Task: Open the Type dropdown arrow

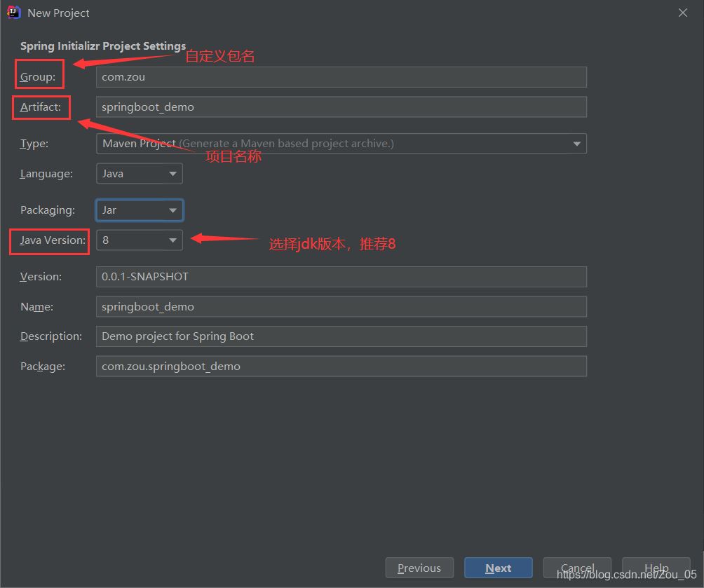Action: click(x=576, y=144)
